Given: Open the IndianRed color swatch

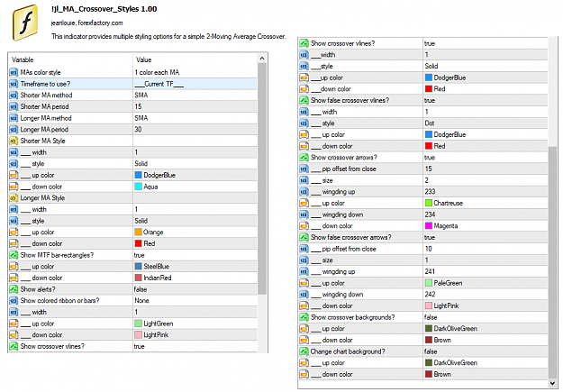Looking at the screenshot, I should [x=138, y=278].
